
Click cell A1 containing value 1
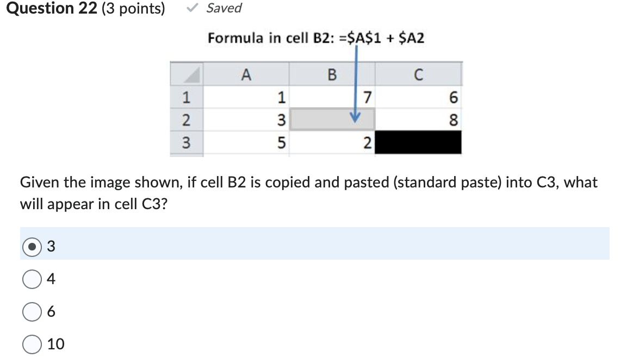click(245, 97)
